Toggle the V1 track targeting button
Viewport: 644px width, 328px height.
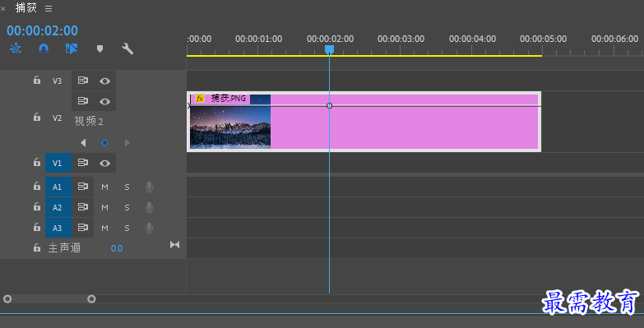58,163
